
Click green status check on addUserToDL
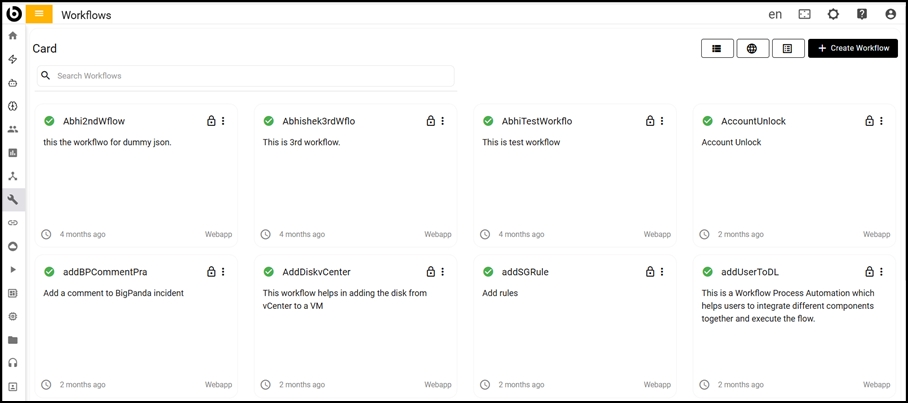[x=707, y=272]
